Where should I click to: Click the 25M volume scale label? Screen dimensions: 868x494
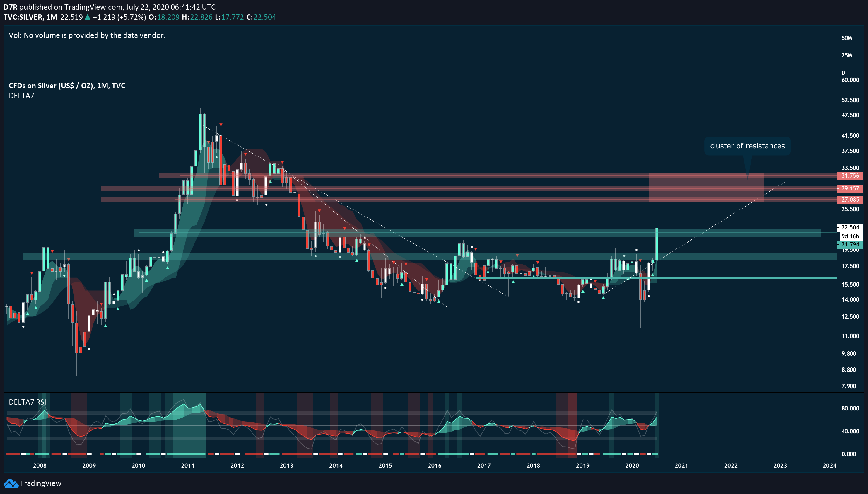click(x=847, y=55)
